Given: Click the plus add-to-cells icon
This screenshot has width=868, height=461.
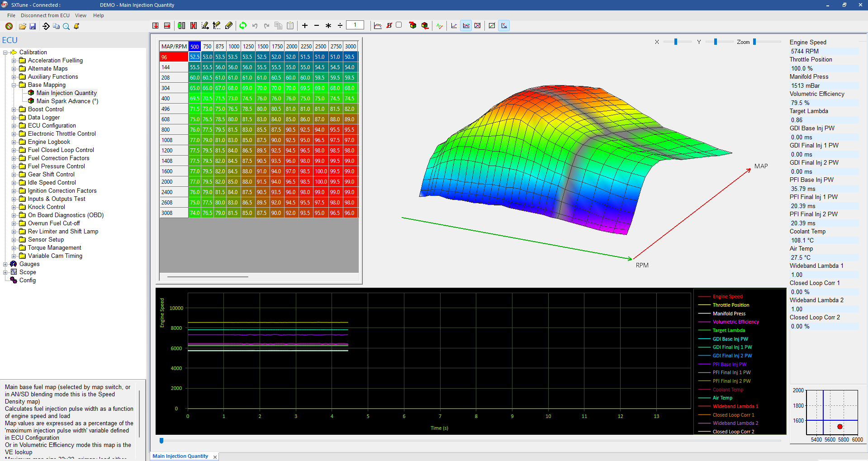Looking at the screenshot, I should [x=305, y=26].
